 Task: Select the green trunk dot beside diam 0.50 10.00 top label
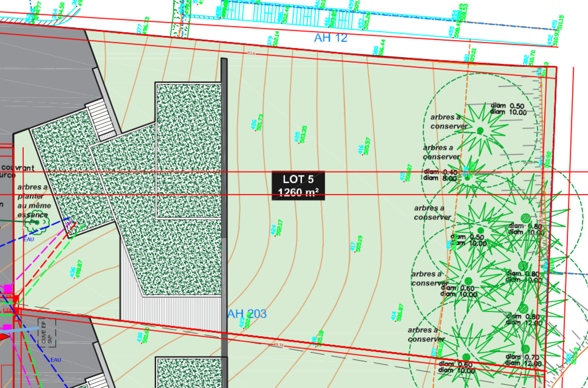[x=480, y=130]
